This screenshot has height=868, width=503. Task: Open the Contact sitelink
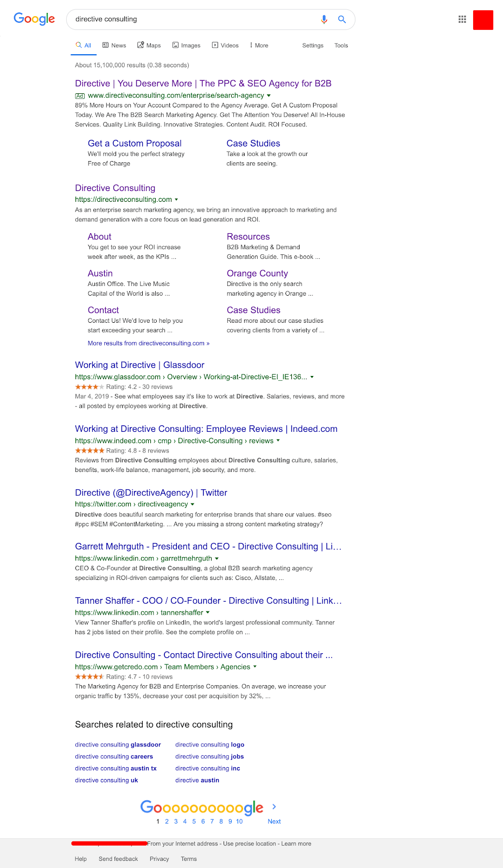pyautogui.click(x=103, y=310)
